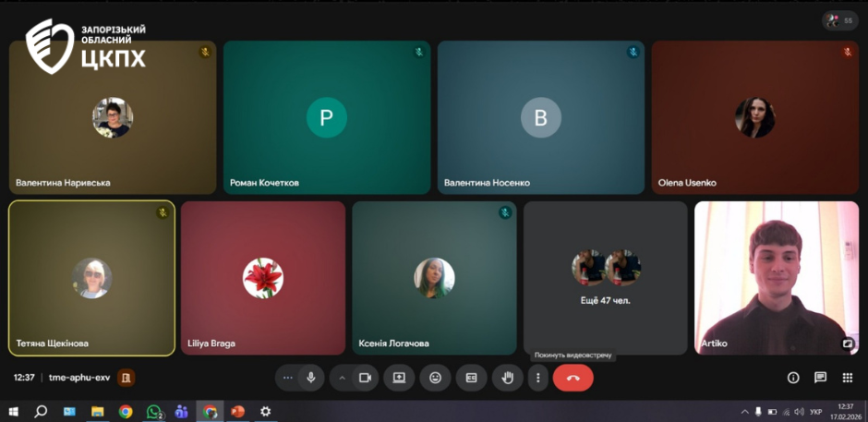Expand video options chevron beside camera
Viewport: 868px width, 422px height.
342,378
